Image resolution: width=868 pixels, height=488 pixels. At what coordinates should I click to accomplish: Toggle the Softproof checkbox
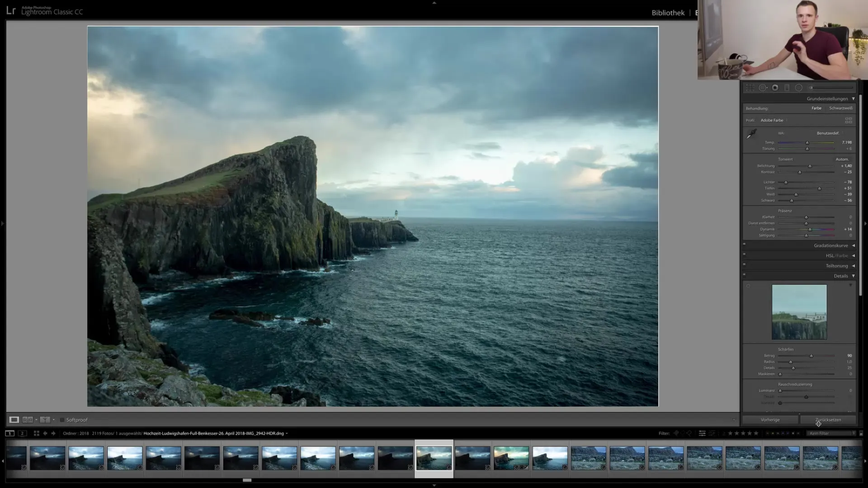click(62, 420)
